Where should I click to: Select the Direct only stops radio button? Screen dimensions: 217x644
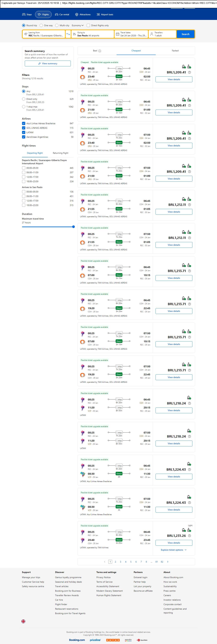click(x=23, y=99)
